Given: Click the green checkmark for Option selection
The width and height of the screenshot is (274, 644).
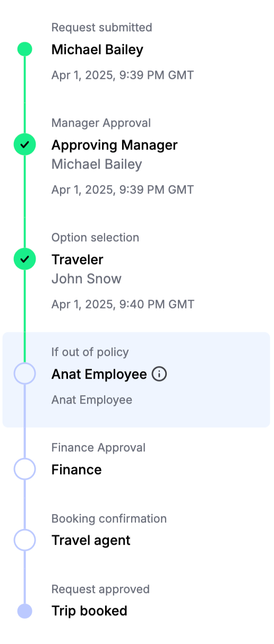Looking at the screenshot, I should pyautogui.click(x=24, y=259).
